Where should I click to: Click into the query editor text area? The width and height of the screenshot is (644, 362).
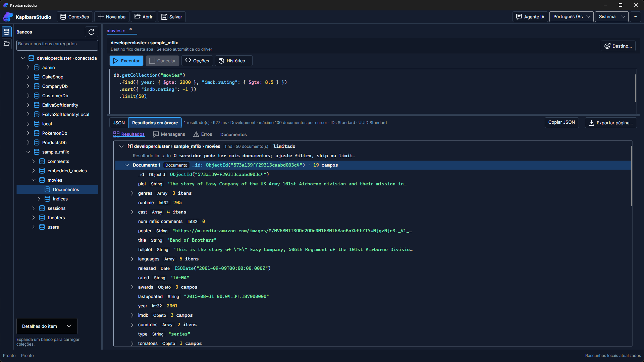[x=373, y=92]
